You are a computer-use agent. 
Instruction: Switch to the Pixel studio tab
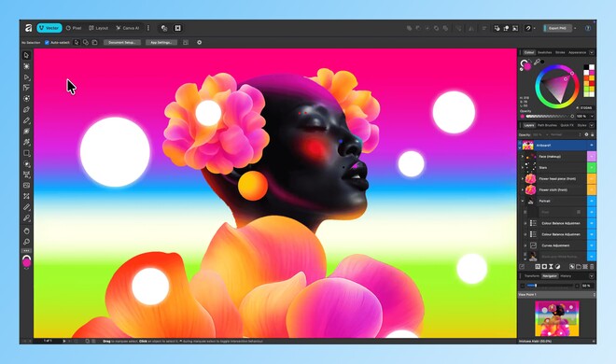coord(74,28)
